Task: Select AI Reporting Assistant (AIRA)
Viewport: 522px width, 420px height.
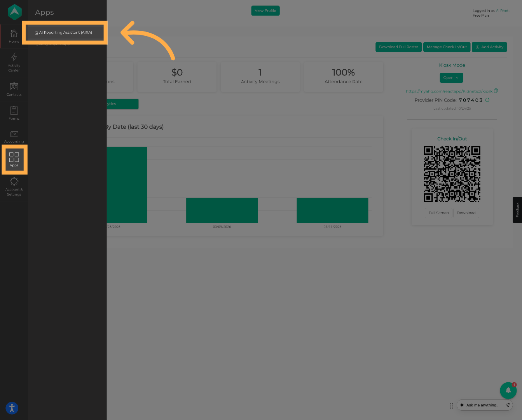Action: 65,33
